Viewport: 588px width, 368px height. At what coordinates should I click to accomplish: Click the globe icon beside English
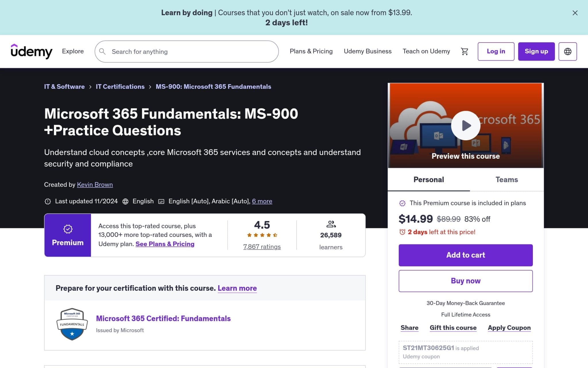125,201
